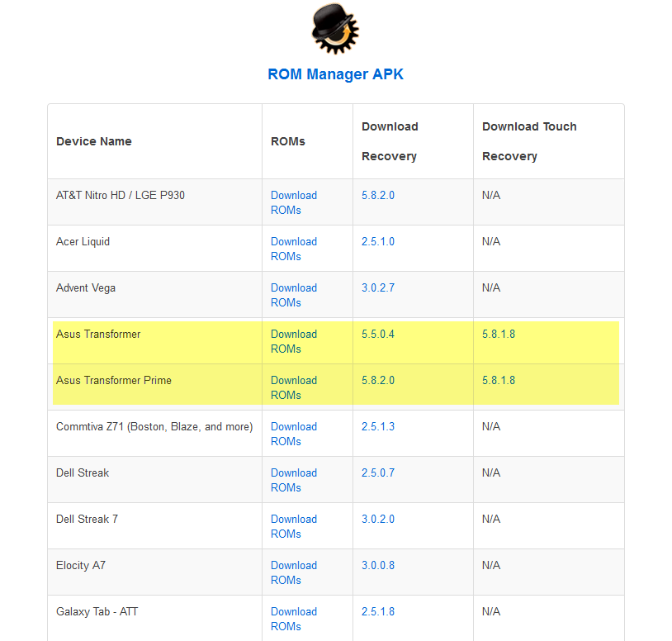Download ROMs for Dell Streak 7
Viewport: 672px width, 641px height.
tap(294, 526)
